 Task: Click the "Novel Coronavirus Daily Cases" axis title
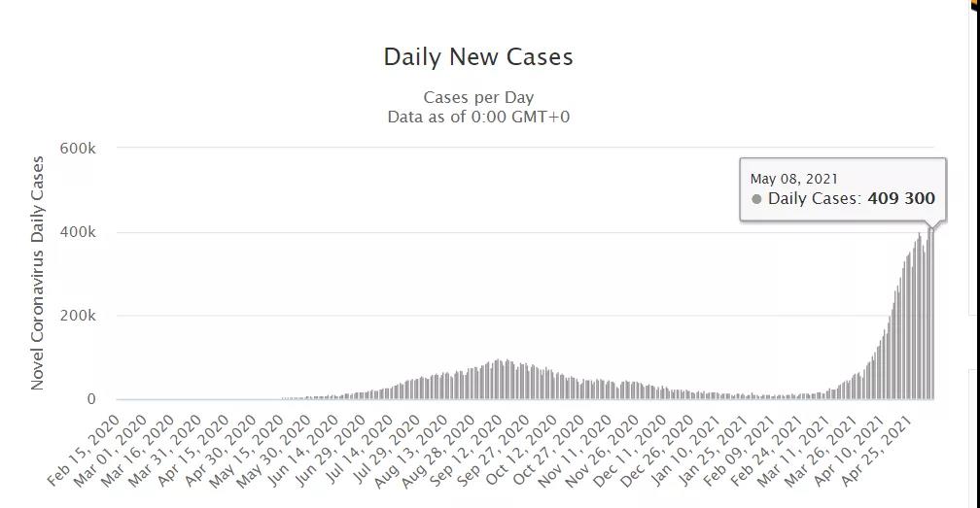(38, 273)
